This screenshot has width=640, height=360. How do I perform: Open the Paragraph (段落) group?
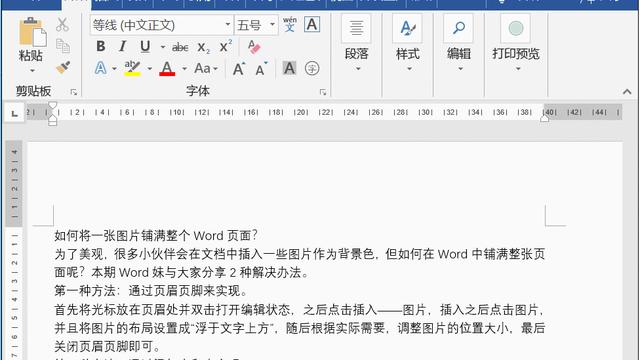(356, 43)
